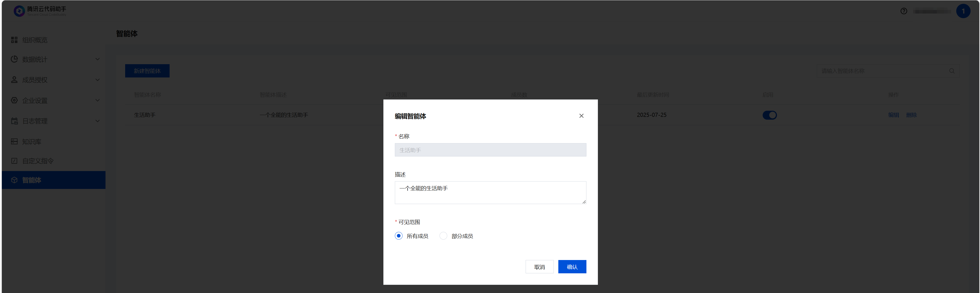Click the 数据统计 pie chart icon

[14, 59]
